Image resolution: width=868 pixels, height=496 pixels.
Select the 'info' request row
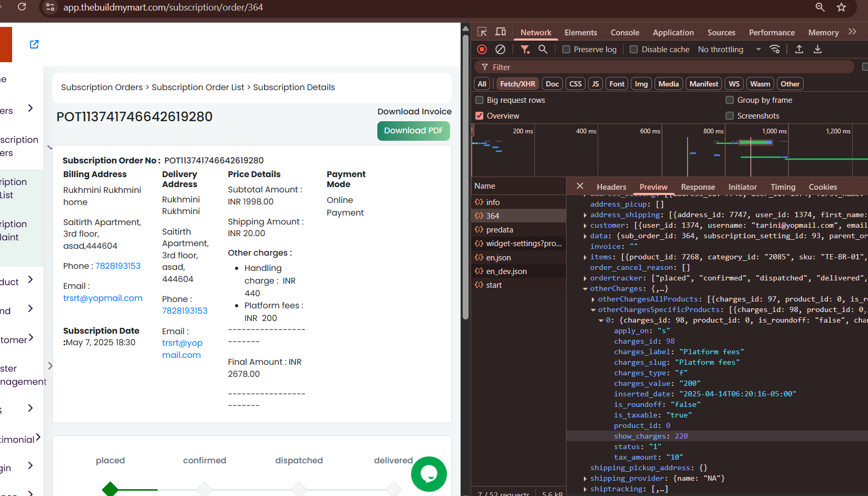519,202
